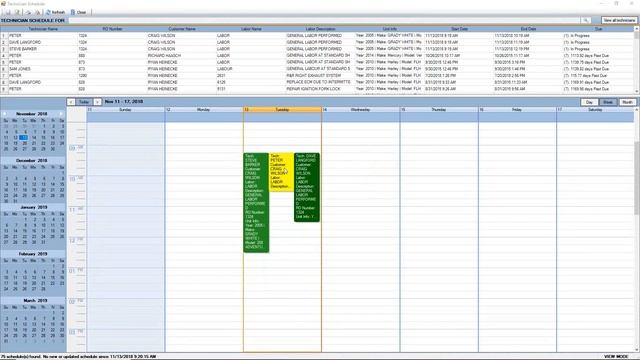Focus the Technician Schedule For input field
The height and width of the screenshot is (360, 640).
(324, 20)
